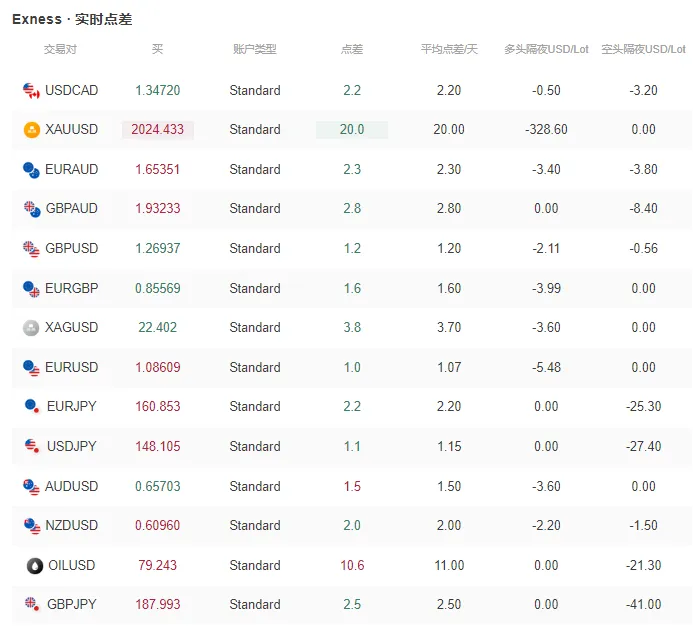Click the short swap value -25.30
Viewport: 693px width, 626px height.
click(644, 407)
